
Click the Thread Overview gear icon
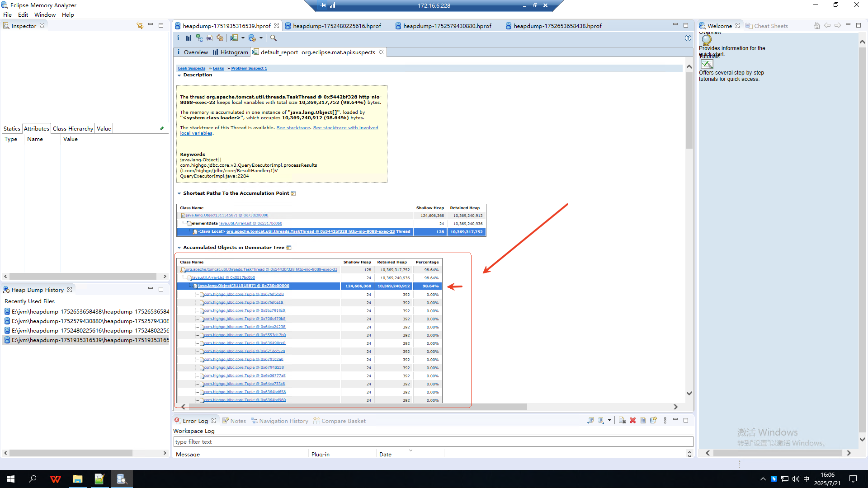click(220, 38)
